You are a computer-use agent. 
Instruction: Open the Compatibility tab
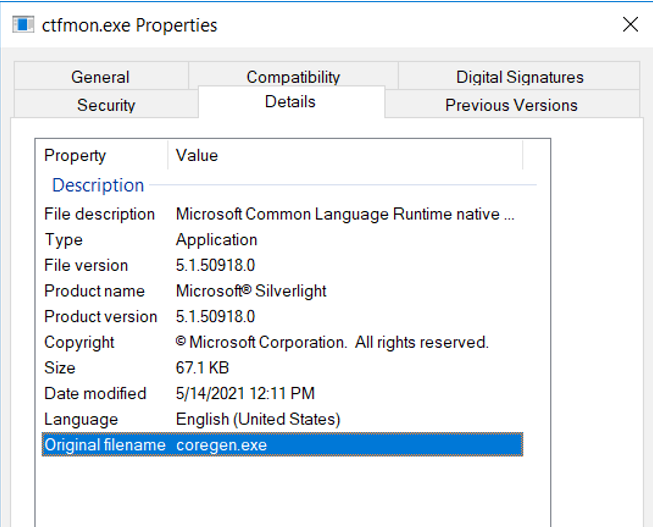click(x=293, y=77)
